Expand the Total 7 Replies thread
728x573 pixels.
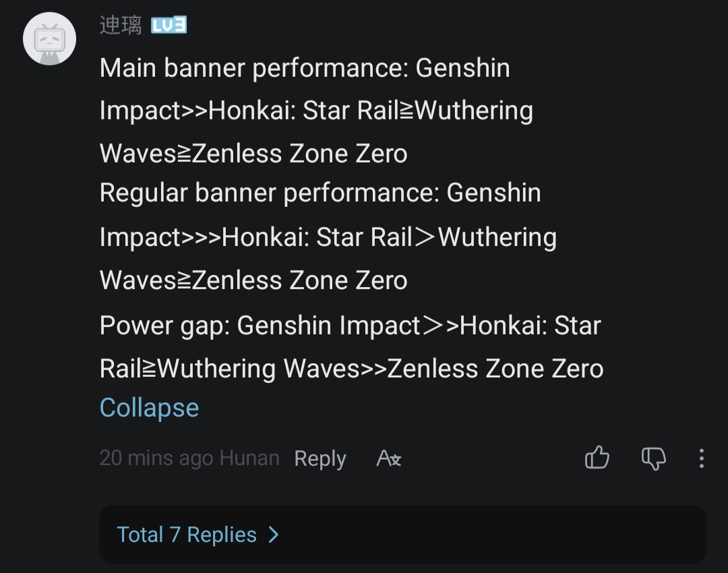click(x=187, y=535)
